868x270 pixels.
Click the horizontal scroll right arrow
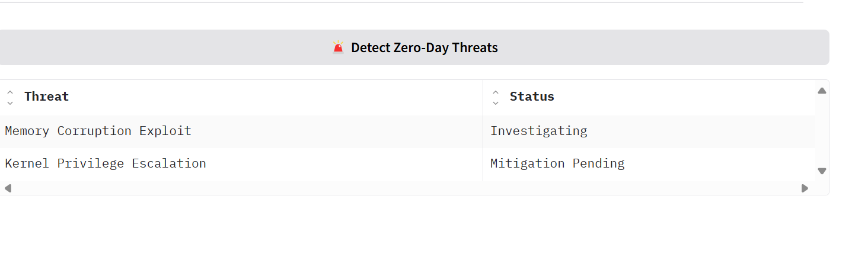tap(805, 188)
